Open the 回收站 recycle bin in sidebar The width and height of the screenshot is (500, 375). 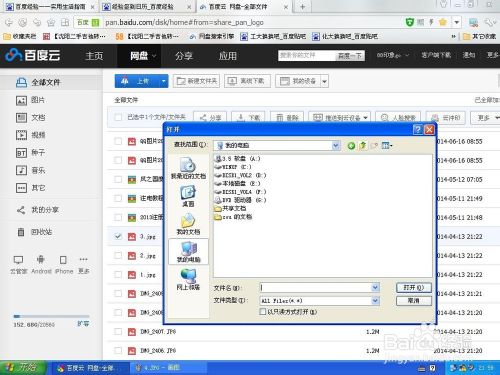click(35, 232)
